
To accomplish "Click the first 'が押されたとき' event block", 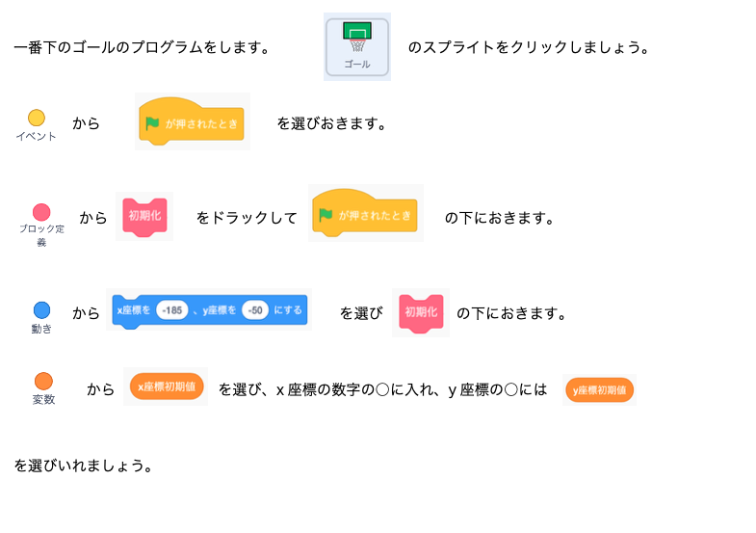I will click(x=192, y=121).
